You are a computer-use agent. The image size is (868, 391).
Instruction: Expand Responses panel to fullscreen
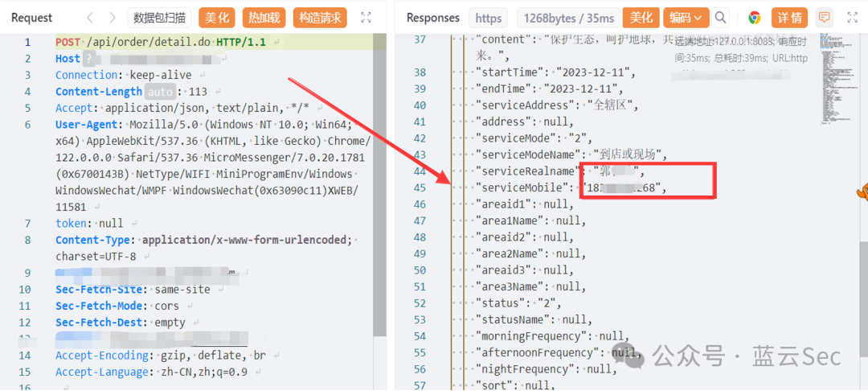(x=852, y=17)
